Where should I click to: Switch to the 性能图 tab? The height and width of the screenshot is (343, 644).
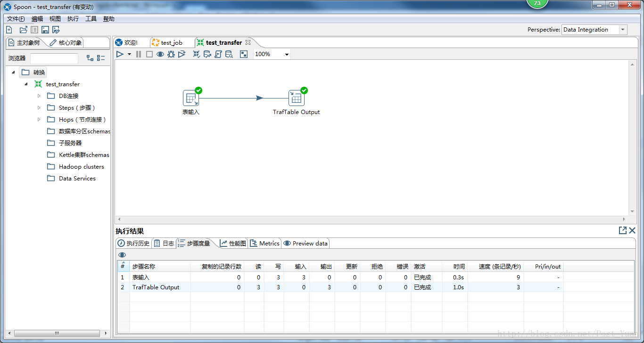click(233, 243)
